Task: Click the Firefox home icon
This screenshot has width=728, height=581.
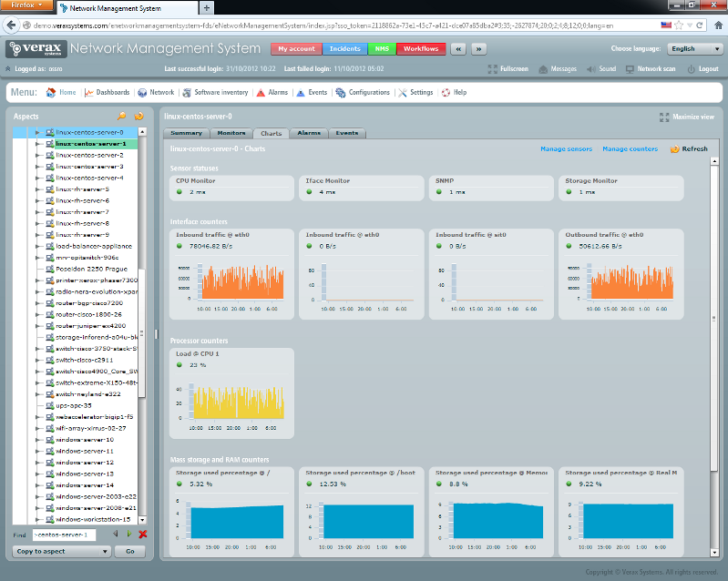Action: 718,25
